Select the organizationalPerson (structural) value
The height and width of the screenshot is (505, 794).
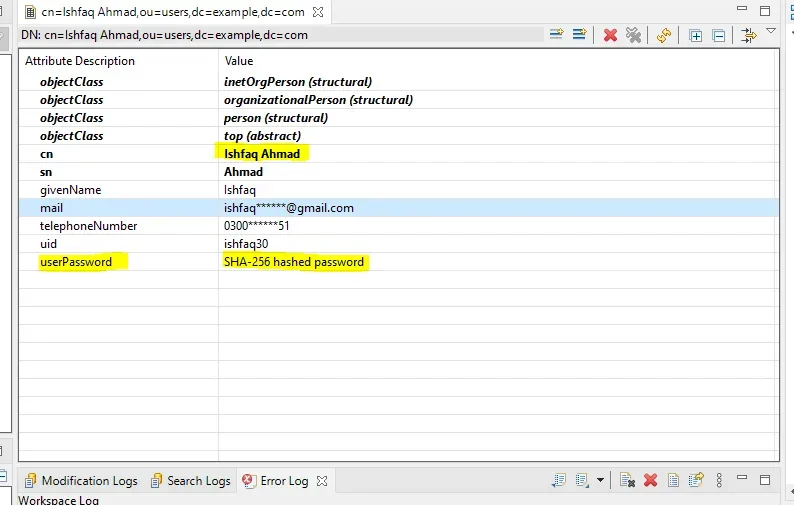click(x=319, y=100)
